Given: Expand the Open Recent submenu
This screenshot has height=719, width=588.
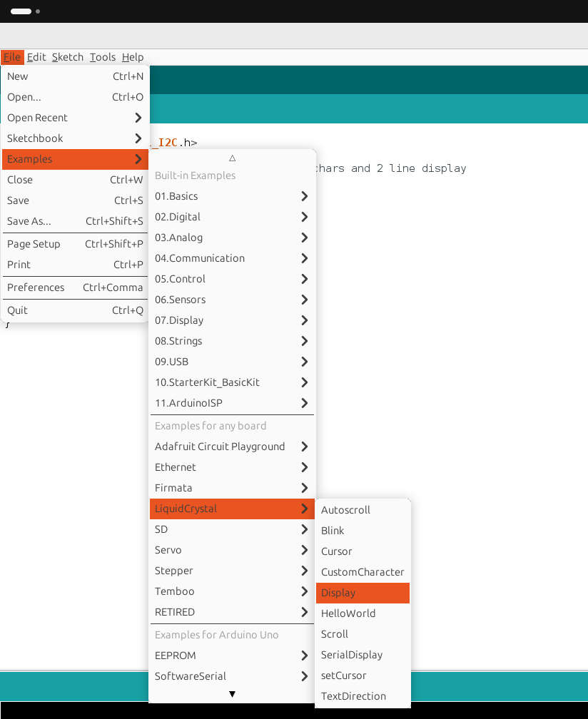Looking at the screenshot, I should click(x=75, y=118).
